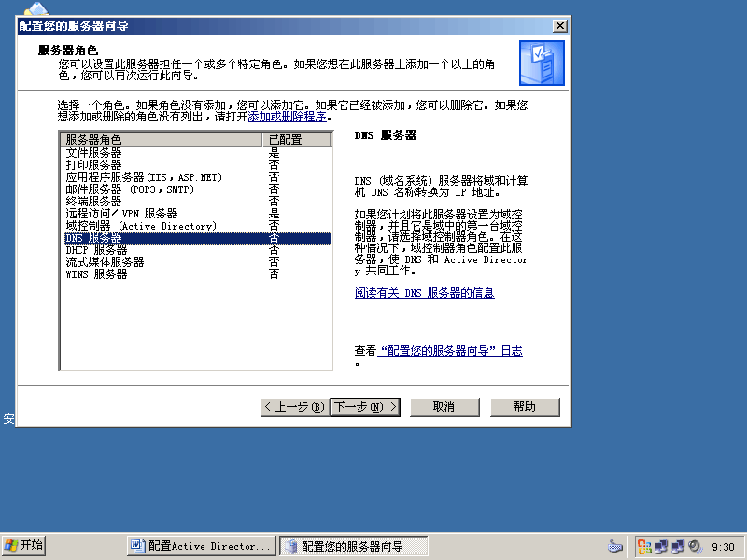Screen dimensions: 747x560
Task: Go back with 上一步(B)
Action: click(x=295, y=407)
